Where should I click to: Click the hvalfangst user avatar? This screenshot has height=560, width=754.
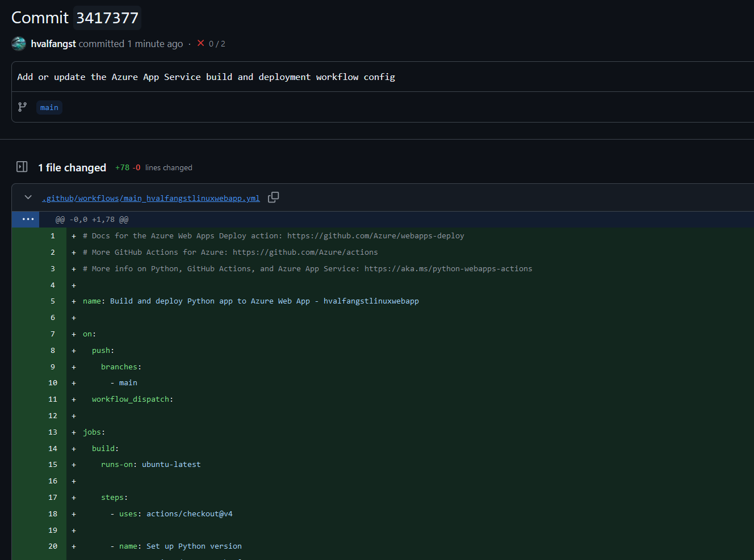coord(19,44)
